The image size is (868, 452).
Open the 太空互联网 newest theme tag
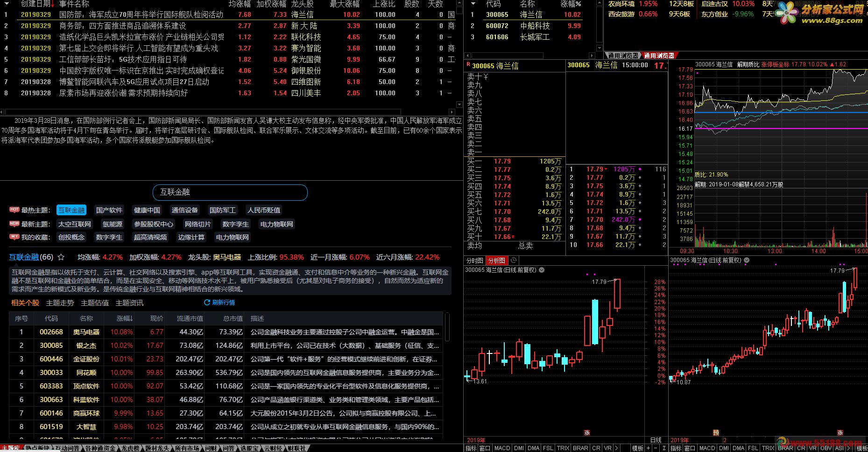tap(75, 224)
